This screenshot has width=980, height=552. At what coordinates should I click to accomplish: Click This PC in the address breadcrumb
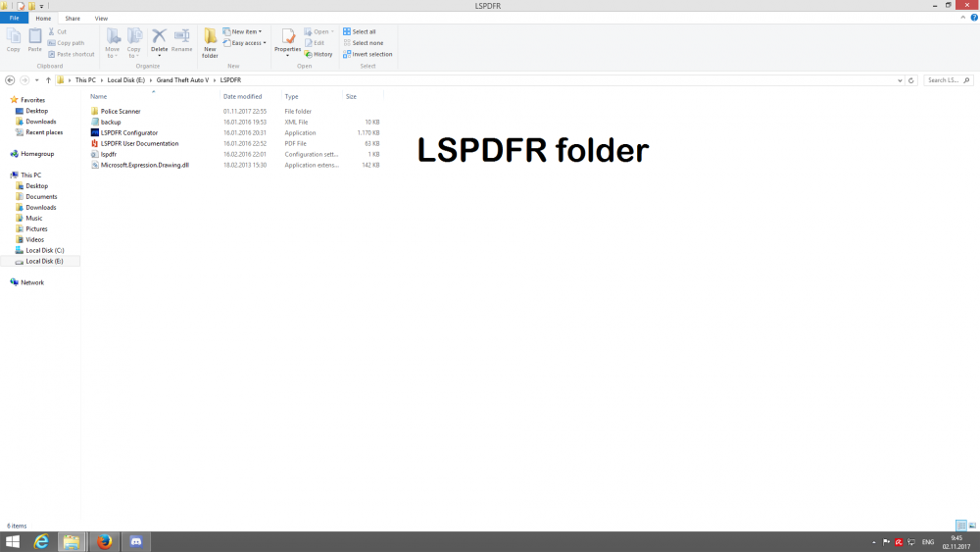[85, 80]
